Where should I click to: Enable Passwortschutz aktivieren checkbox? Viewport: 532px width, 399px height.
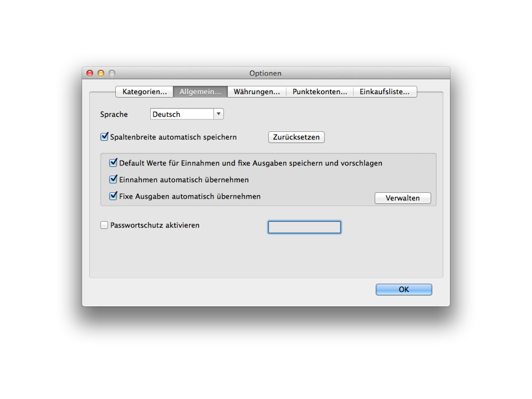pyautogui.click(x=104, y=225)
